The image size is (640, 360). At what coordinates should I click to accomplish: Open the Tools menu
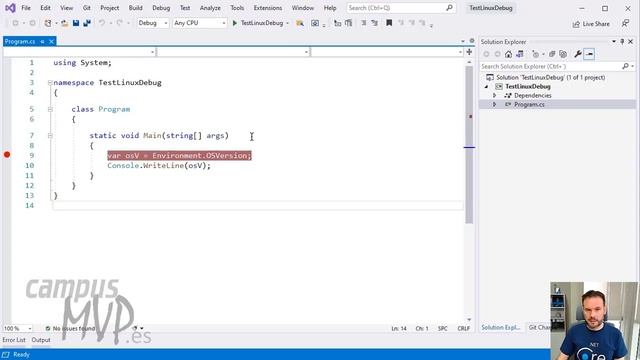pos(237,8)
